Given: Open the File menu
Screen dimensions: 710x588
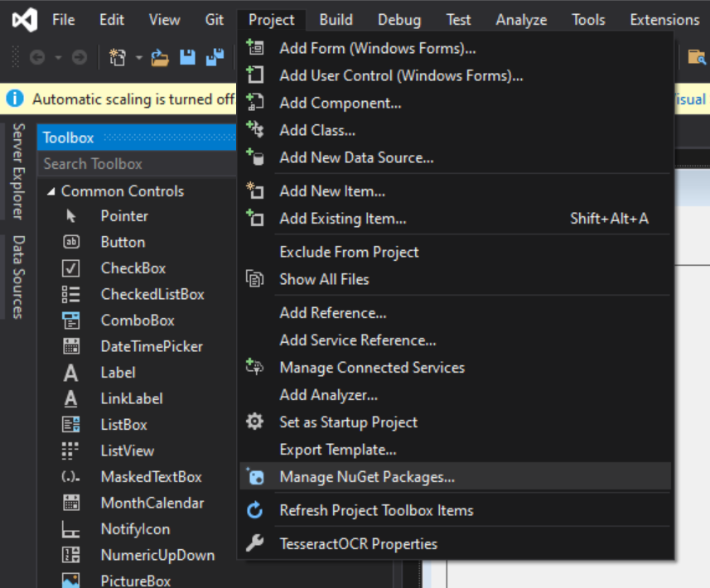Looking at the screenshot, I should point(64,20).
